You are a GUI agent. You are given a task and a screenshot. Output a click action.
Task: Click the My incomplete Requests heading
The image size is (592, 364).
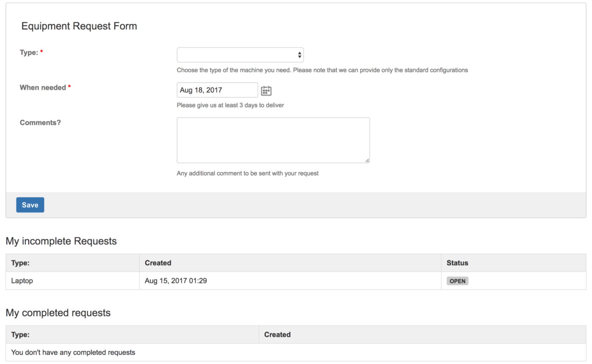click(61, 241)
